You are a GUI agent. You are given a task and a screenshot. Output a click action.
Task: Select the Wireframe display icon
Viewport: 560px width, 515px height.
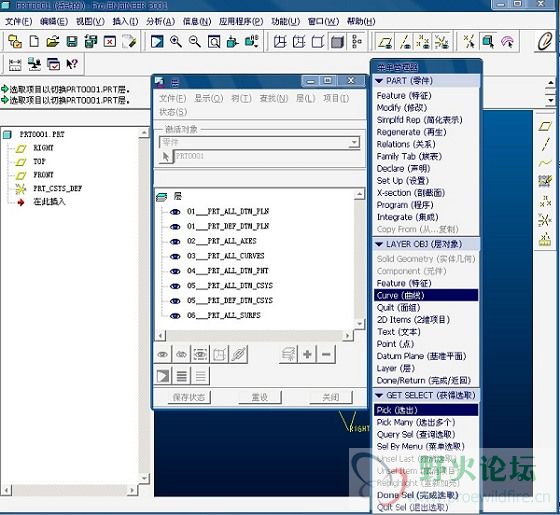point(280,42)
